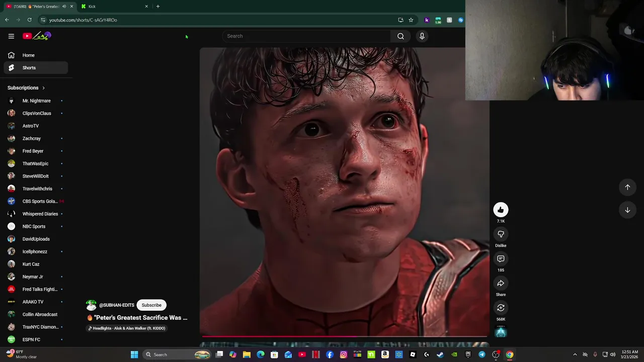Open a new browser tab
The width and height of the screenshot is (644, 362).
[158, 7]
